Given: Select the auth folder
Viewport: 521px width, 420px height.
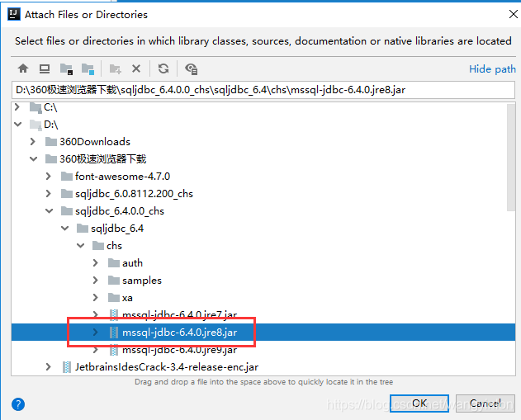Looking at the screenshot, I should pos(263,263).
